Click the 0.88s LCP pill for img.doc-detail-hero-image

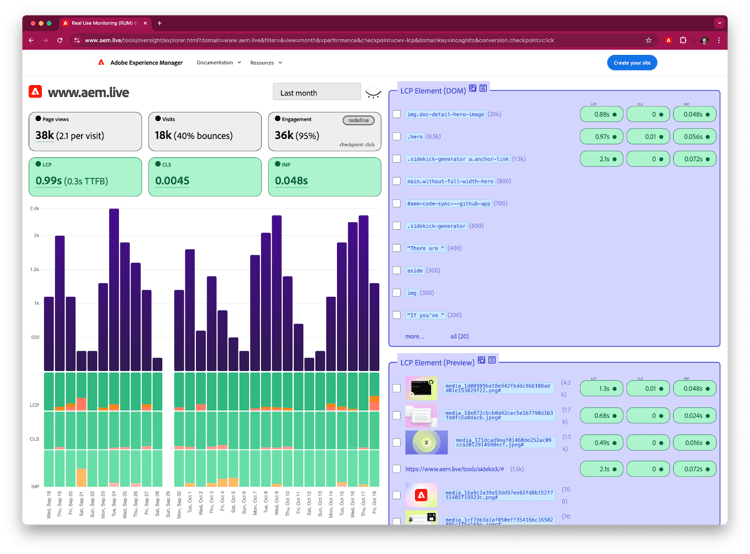602,114
